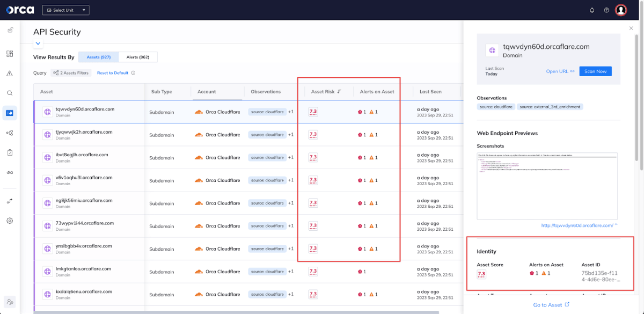Select row ibvt8egjlh.orcaflare.com
The width and height of the screenshot is (644, 314).
[x=248, y=157]
